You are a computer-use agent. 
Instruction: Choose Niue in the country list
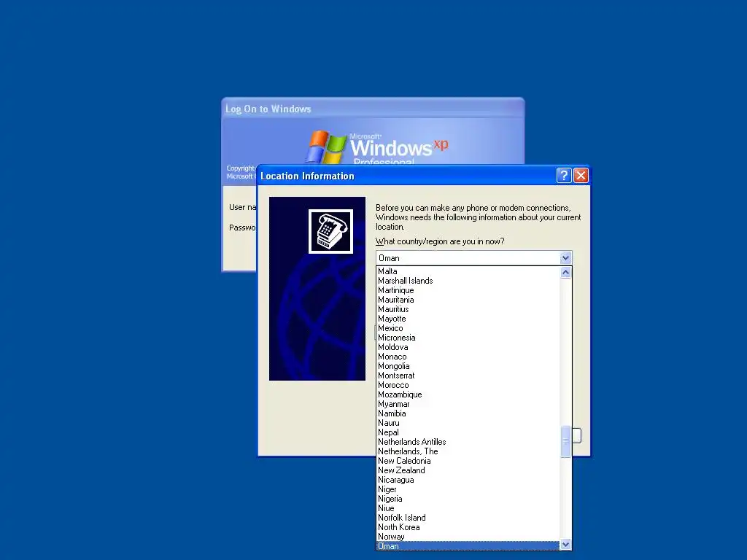coord(468,508)
